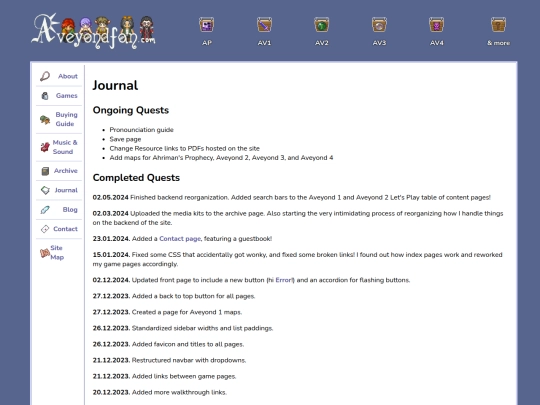The width and height of the screenshot is (540, 405).
Task: Select the AV2 navbar label
Action: 322,43
